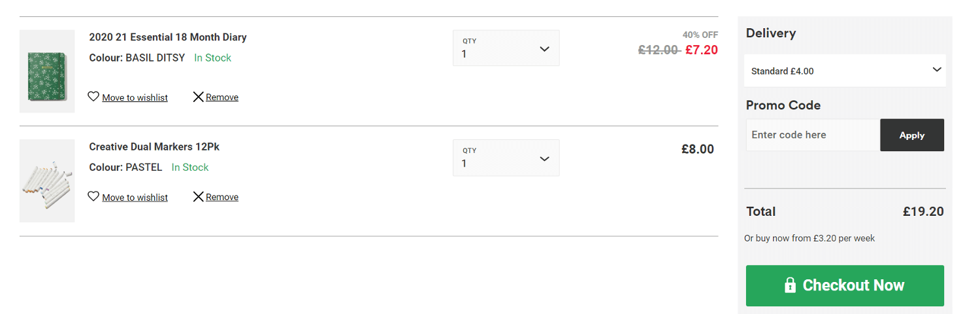Move Creative Dual Markers to wishlist
980x314 pixels.
tap(135, 198)
